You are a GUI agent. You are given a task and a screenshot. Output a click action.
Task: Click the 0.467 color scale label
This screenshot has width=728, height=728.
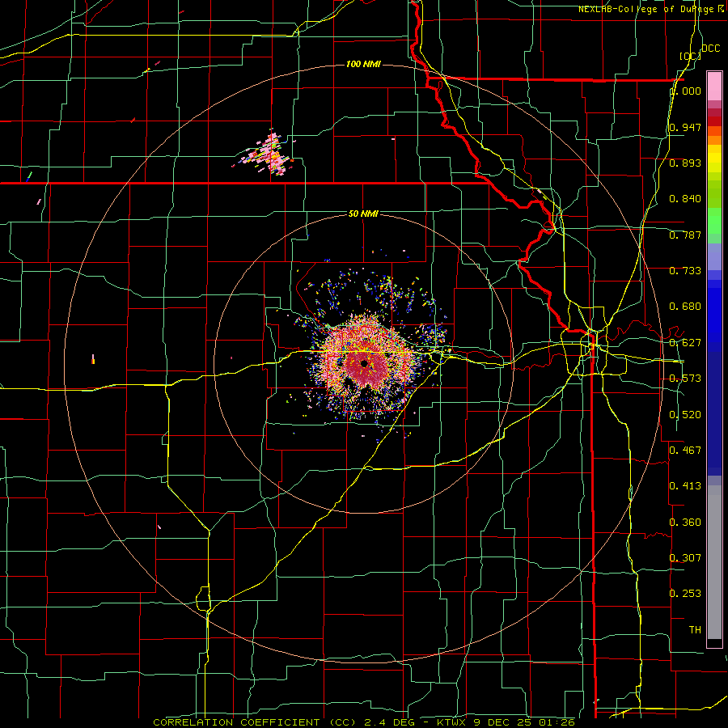pos(685,451)
